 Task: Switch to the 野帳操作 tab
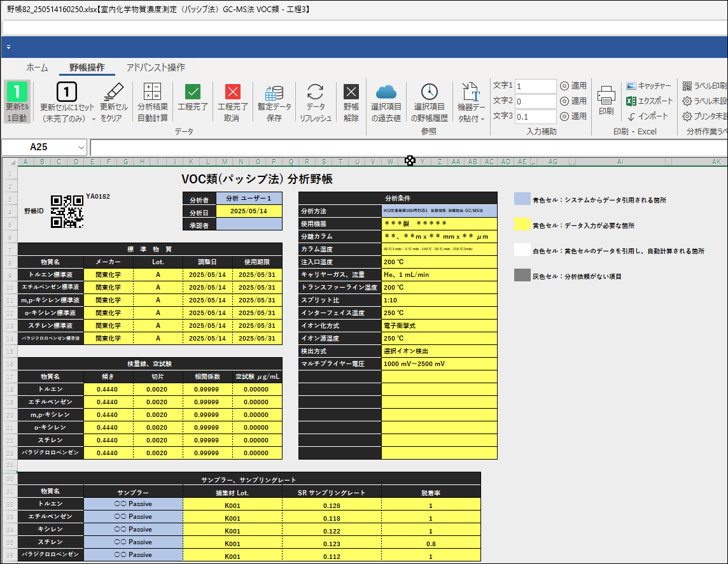pyautogui.click(x=87, y=67)
